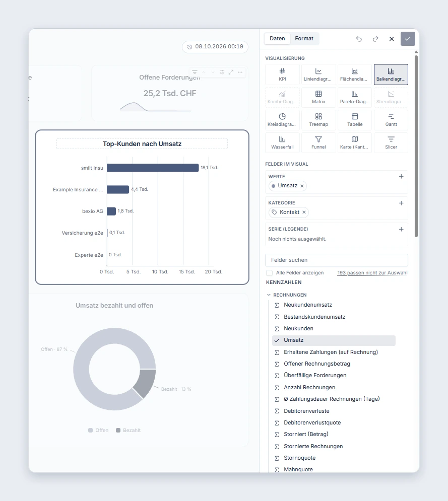448x501 pixels.
Task: Deselect the checked Umsatz measure
Action: click(334, 340)
